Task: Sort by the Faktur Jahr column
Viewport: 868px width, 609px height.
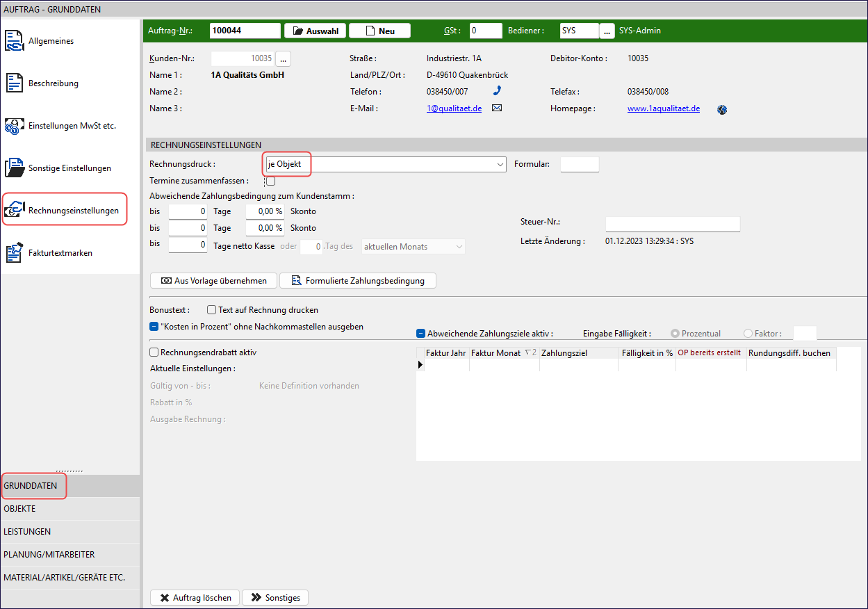Action: [446, 353]
